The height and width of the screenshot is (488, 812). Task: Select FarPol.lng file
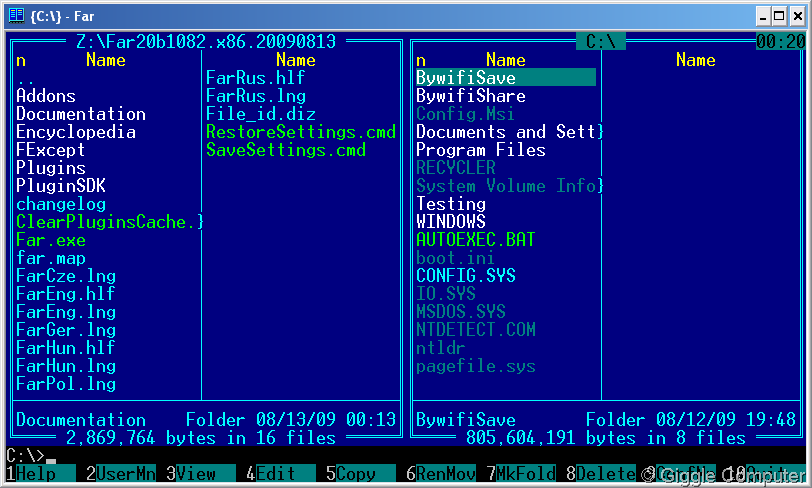[66, 384]
